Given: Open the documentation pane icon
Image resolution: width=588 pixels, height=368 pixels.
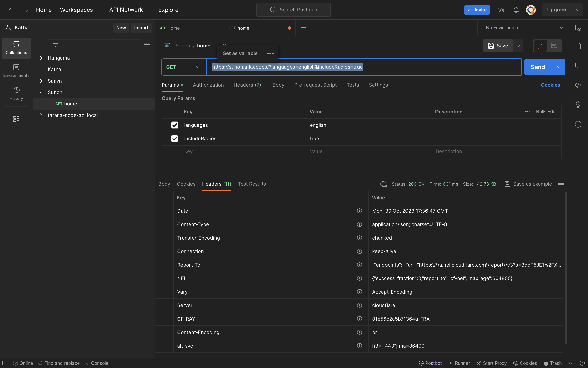Looking at the screenshot, I should [578, 46].
